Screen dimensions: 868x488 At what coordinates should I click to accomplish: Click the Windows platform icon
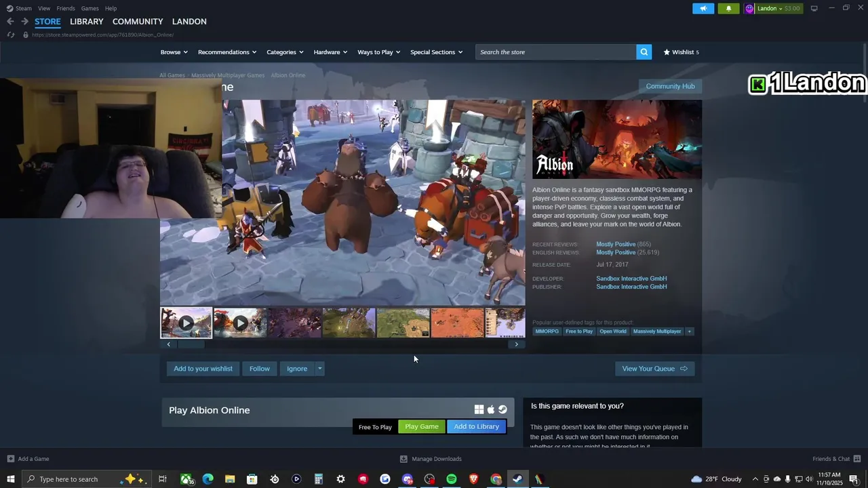click(x=479, y=409)
